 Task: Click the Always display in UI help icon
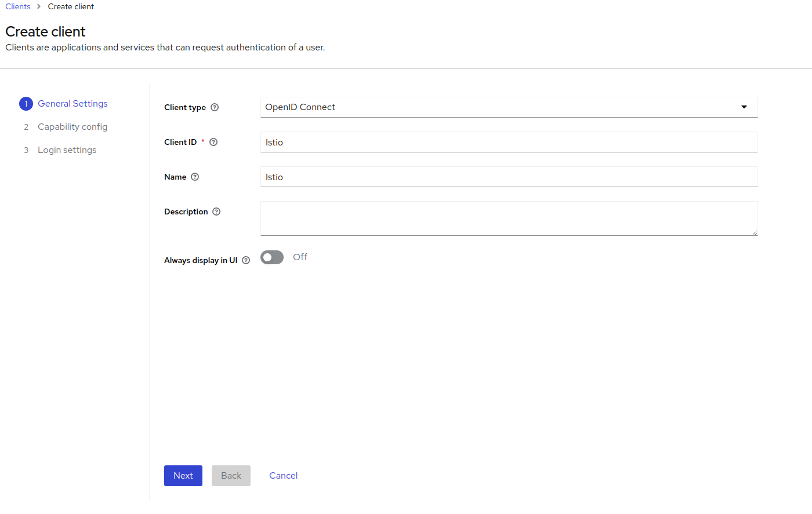(x=246, y=260)
